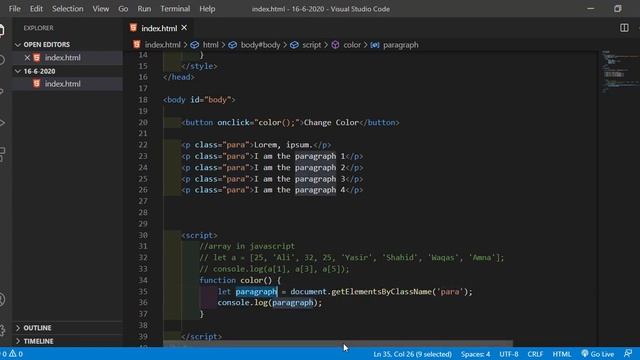Viewport: 640px width, 360px height.
Task: Click line number 30 in the gutter
Action: coord(143,235)
